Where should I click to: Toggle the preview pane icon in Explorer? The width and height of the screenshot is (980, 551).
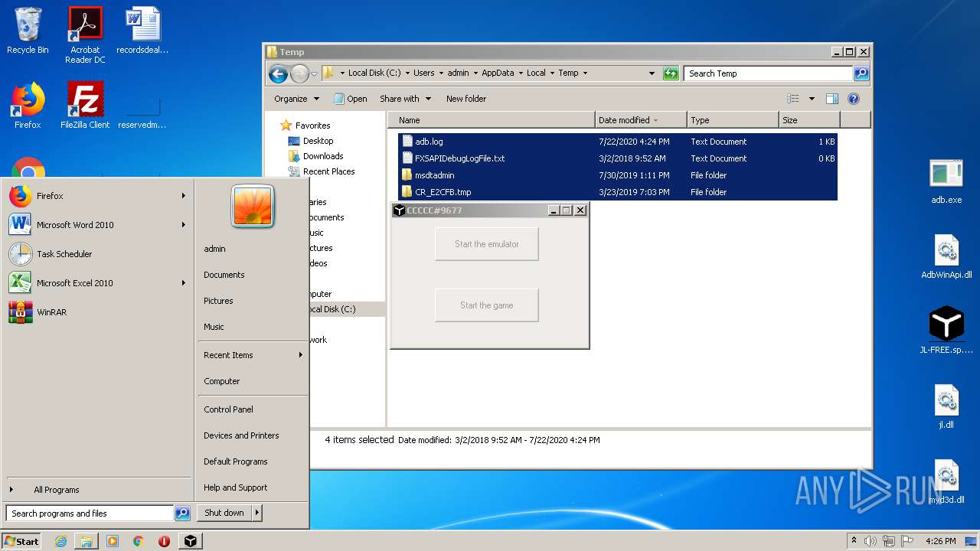click(832, 99)
